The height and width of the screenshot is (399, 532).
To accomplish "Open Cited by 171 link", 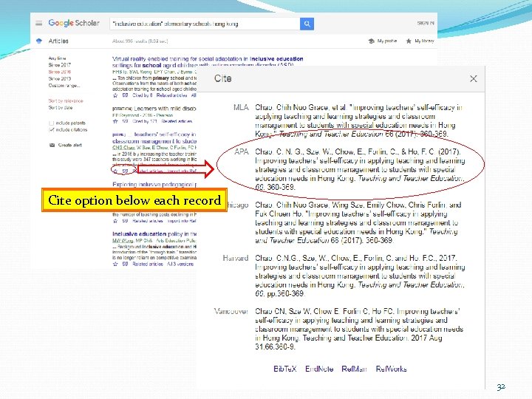I will click(x=145, y=121).
